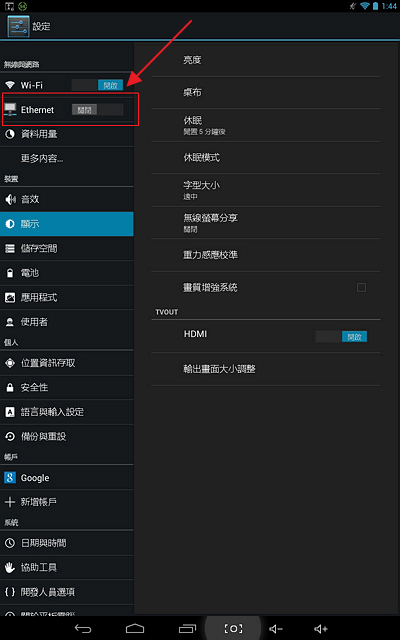Tap the Back navigation arrow
This screenshot has width=400, height=640.
pos(83,628)
